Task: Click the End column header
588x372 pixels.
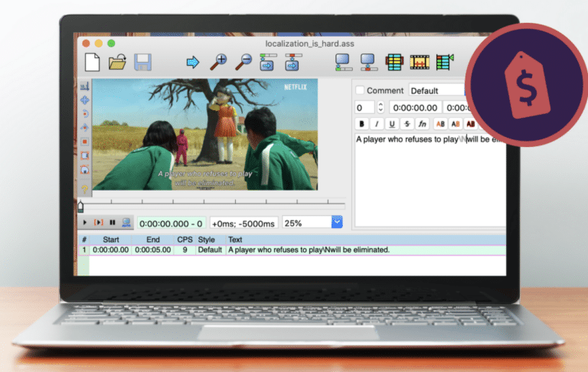Action: tap(153, 240)
